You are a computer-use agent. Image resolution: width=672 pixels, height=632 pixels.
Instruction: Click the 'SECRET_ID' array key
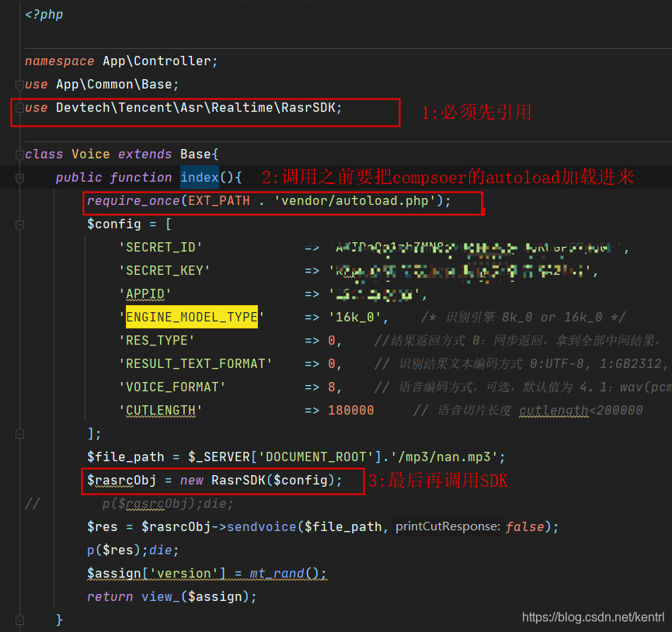pyautogui.click(x=161, y=248)
